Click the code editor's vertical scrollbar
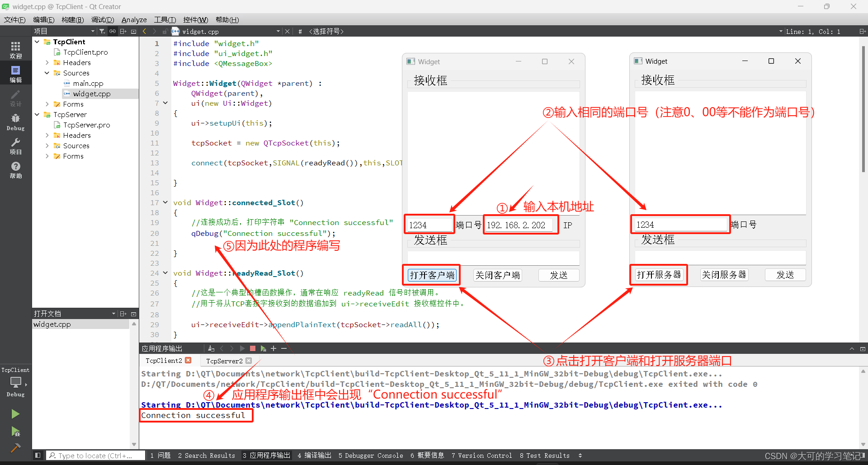 tap(863, 108)
